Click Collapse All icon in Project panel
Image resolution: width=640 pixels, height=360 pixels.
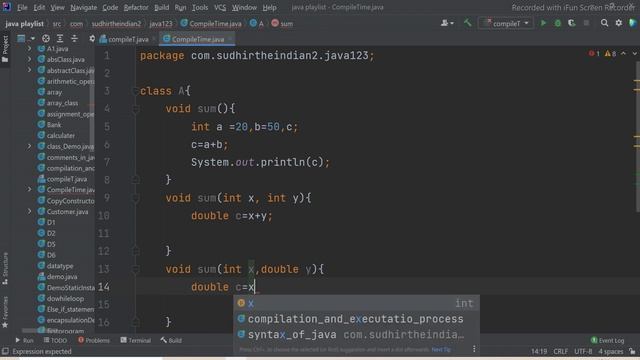point(74,38)
